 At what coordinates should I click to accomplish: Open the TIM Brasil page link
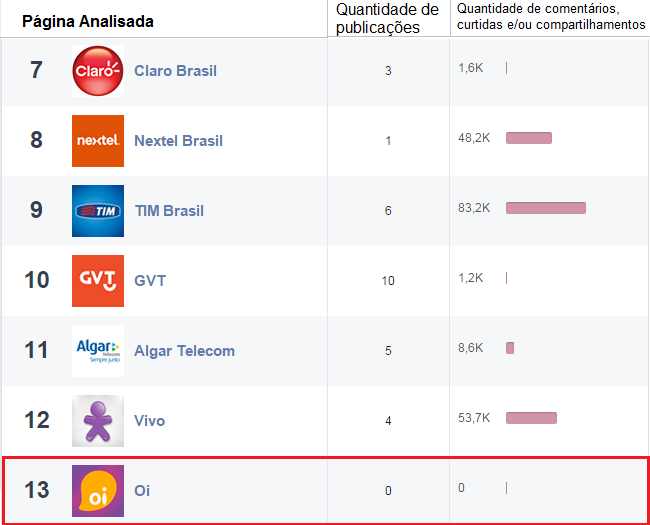click(x=168, y=210)
